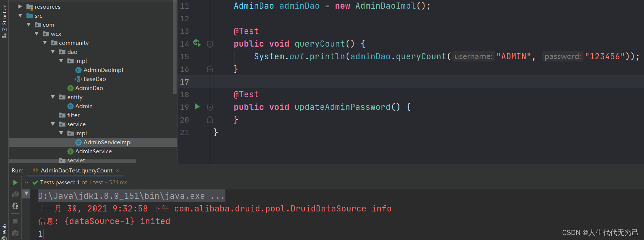Screen dimensions: 644x240
Task: Select Admin in the project tree
Action: click(x=84, y=106)
